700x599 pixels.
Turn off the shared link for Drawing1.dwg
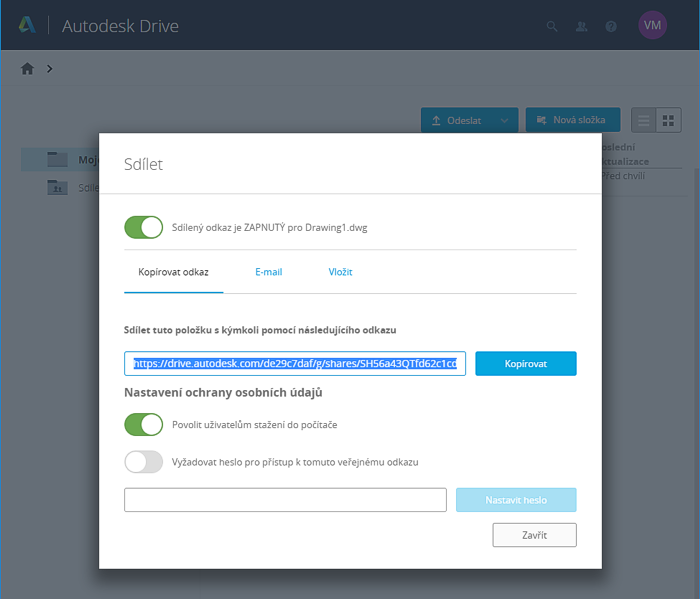(143, 227)
